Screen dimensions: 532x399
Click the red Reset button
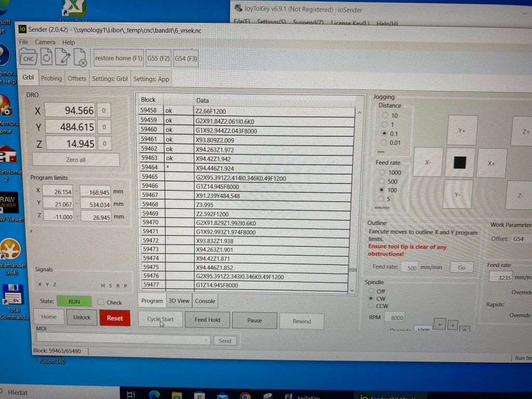point(115,318)
